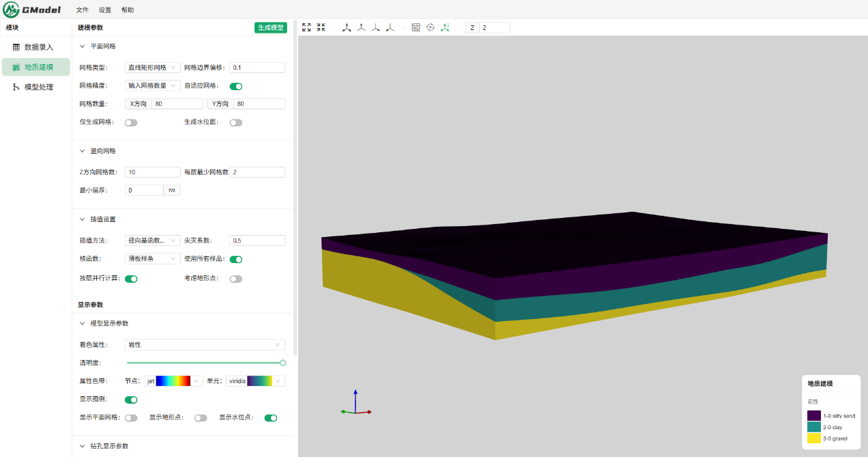The height and width of the screenshot is (457, 868).
Task: Open the 文件 menu
Action: [83, 10]
